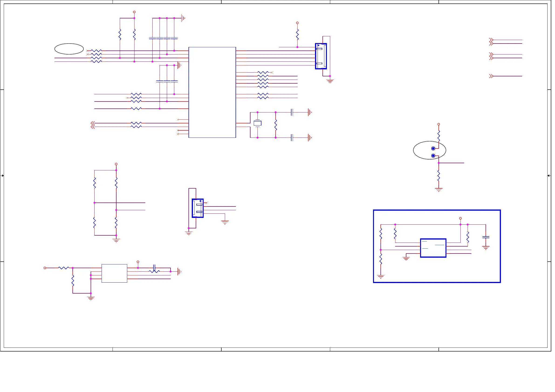The image size is (555, 392).
Task: Click the double off-page arrows left of main IC
Action: pos(92,125)
